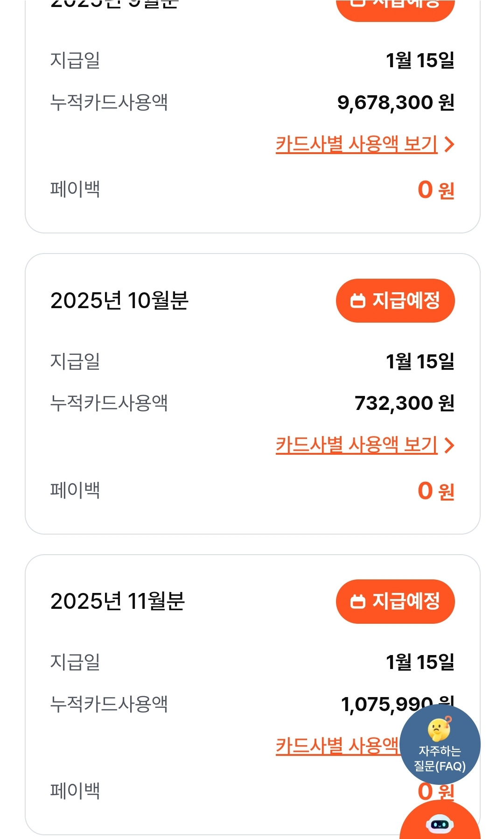Tap the 9,678,300 원 accumulated card amount
504x839 pixels.
coord(395,102)
